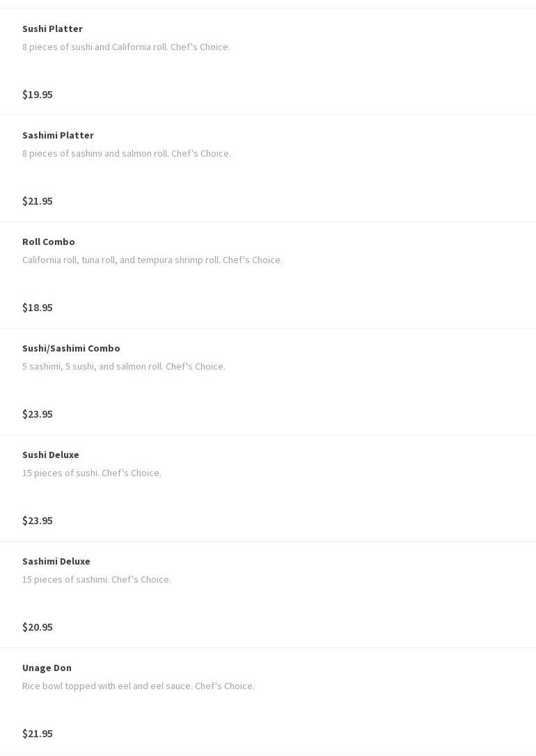Click the Sushi Platter description text
Viewport: 536px width, 756px height.
click(x=126, y=47)
